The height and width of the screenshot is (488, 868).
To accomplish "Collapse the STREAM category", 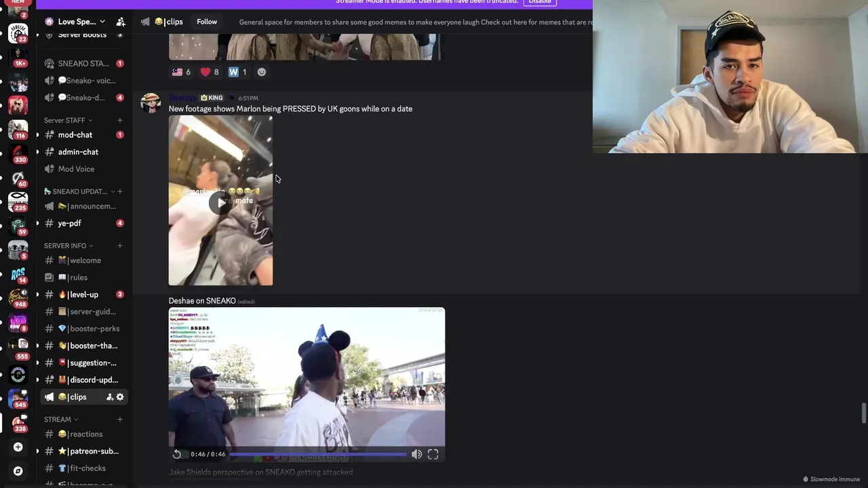I will [61, 419].
